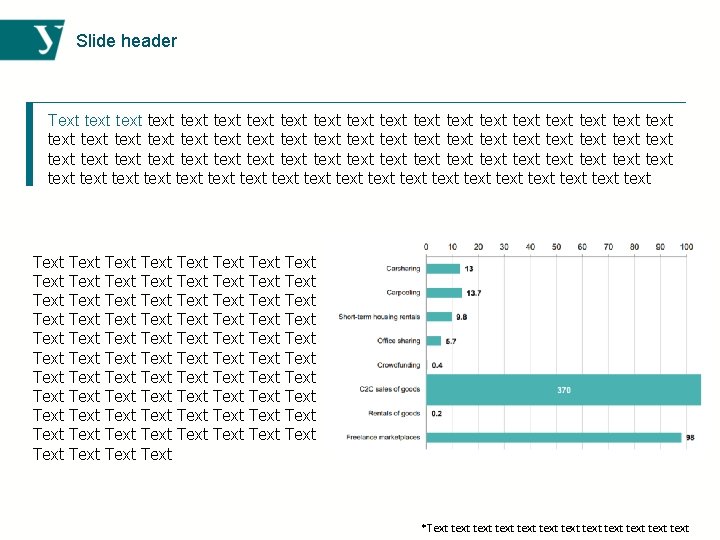Click the Freelance marketplaces category label
Viewport: 720px width, 540px height.
click(x=383, y=437)
